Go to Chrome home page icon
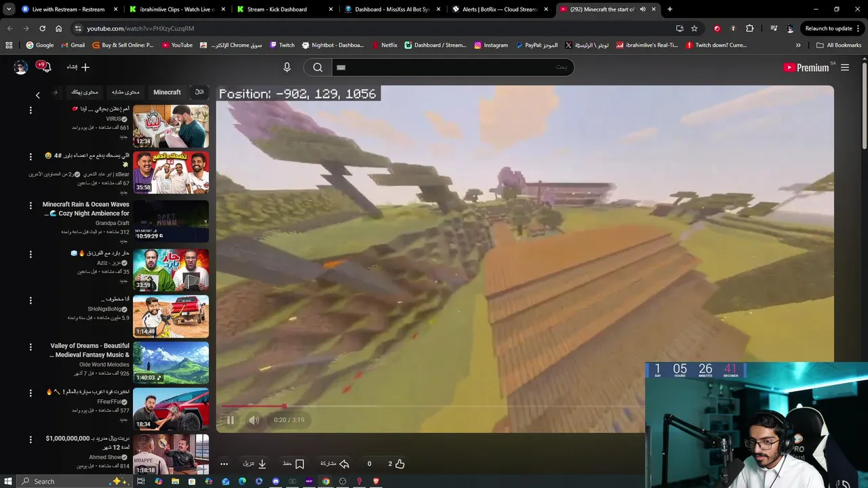Screen dimensions: 868x488 [58, 28]
